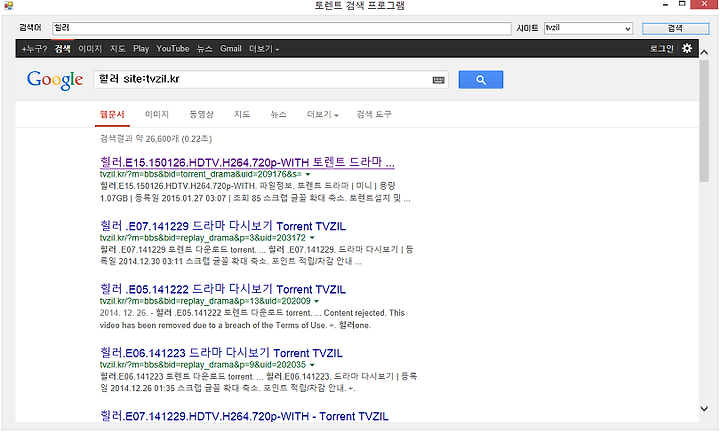Viewport: 720px width, 432px height.
Task: Click the blue magnifier search button
Action: pyautogui.click(x=481, y=80)
